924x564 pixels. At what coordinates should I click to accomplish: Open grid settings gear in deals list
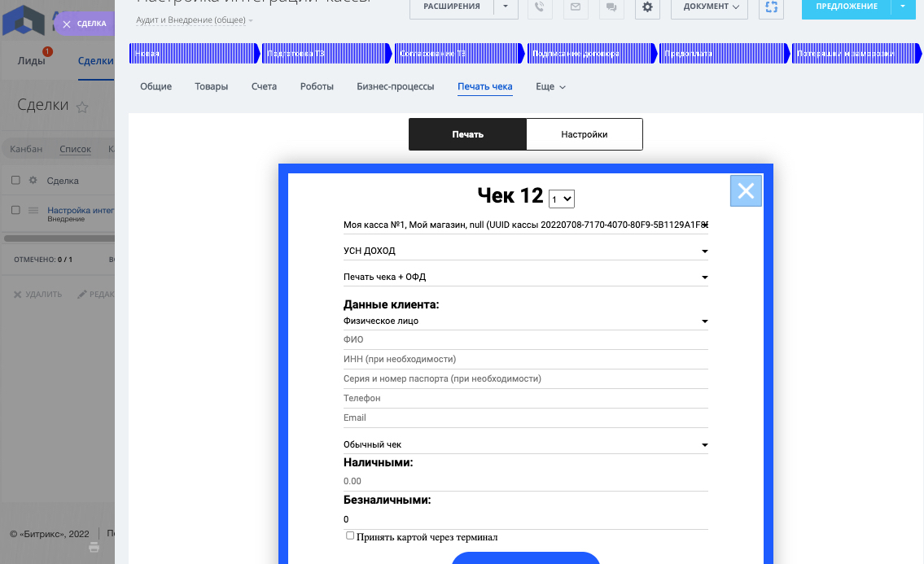coord(33,181)
